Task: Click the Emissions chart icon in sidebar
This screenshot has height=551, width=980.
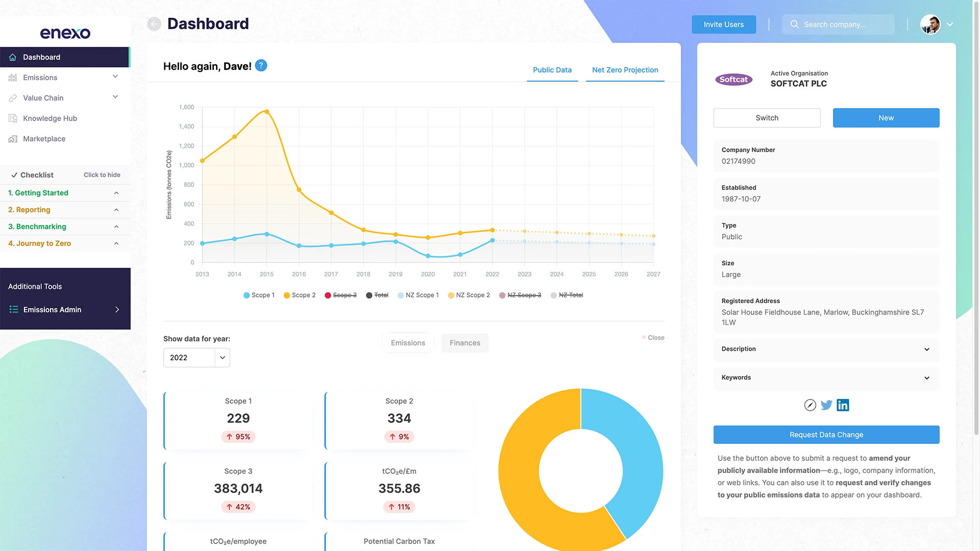Action: (x=13, y=78)
